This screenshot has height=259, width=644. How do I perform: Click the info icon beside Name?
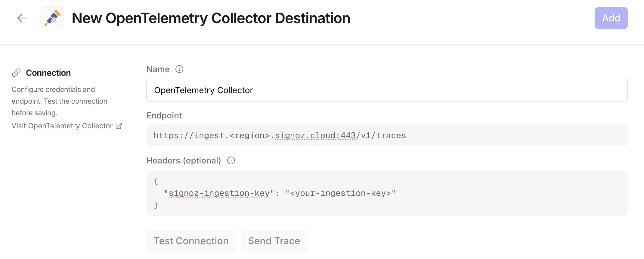pyautogui.click(x=179, y=69)
